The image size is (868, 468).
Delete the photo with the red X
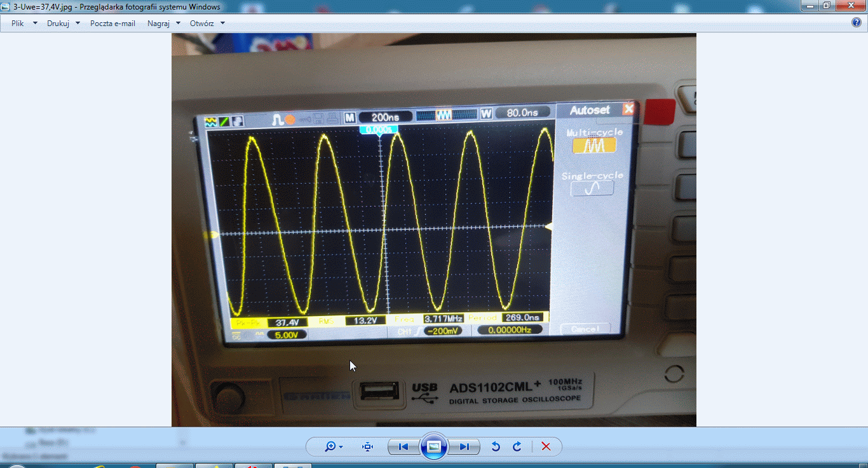[545, 447]
